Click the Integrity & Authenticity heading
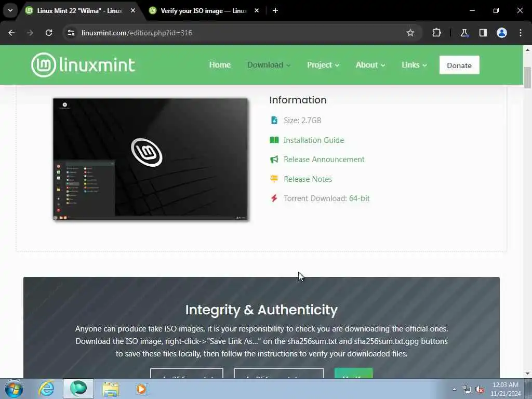Image resolution: width=532 pixels, height=399 pixels. [x=261, y=310]
